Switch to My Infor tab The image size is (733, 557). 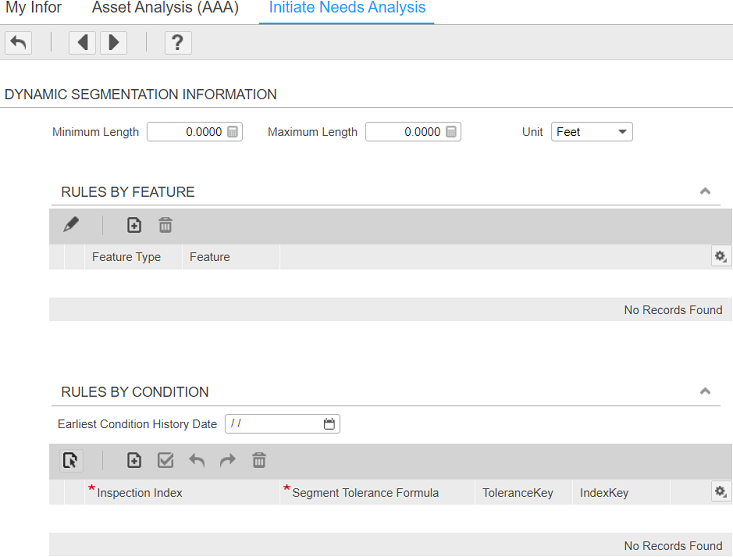tap(34, 8)
